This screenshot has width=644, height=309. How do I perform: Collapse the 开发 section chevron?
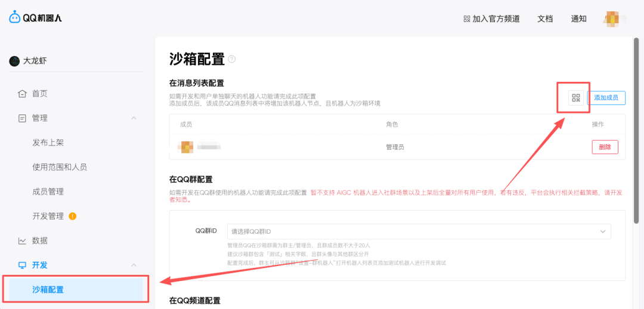tap(134, 265)
